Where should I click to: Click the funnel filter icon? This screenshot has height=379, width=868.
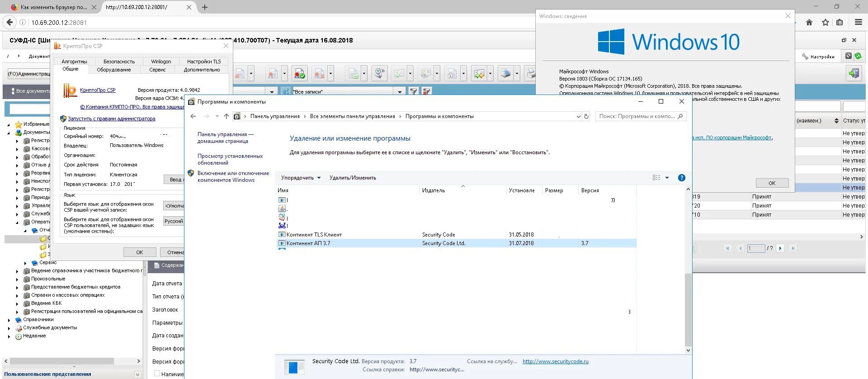pyautogui.click(x=413, y=91)
